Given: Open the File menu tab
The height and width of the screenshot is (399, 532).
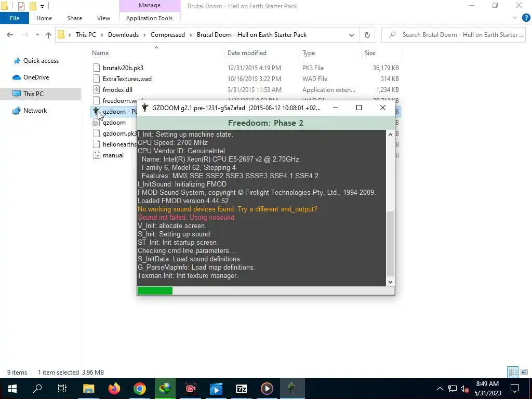Looking at the screenshot, I should [14, 18].
